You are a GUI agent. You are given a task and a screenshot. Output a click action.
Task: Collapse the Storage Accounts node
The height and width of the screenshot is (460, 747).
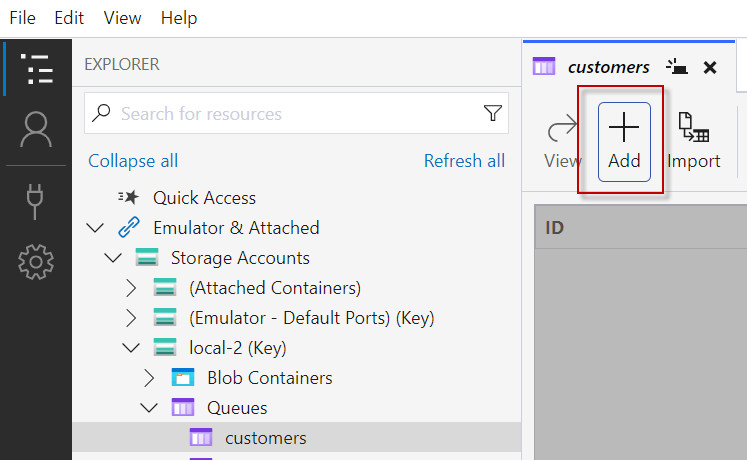[x=113, y=258]
